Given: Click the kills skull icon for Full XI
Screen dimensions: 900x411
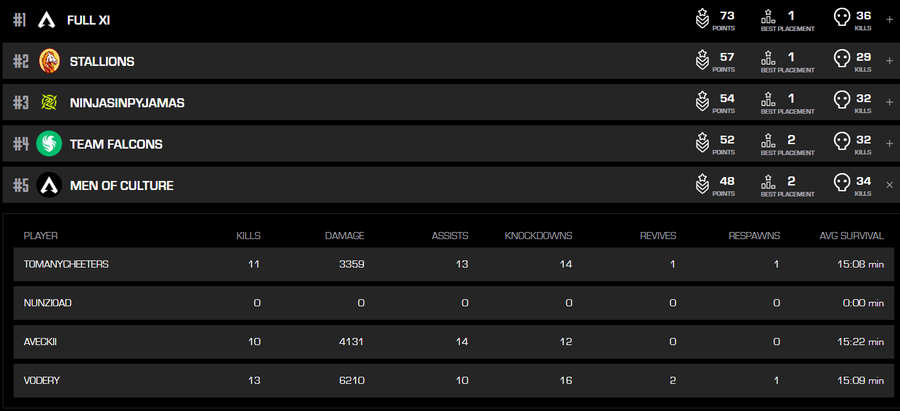Looking at the screenshot, I should pos(841,18).
